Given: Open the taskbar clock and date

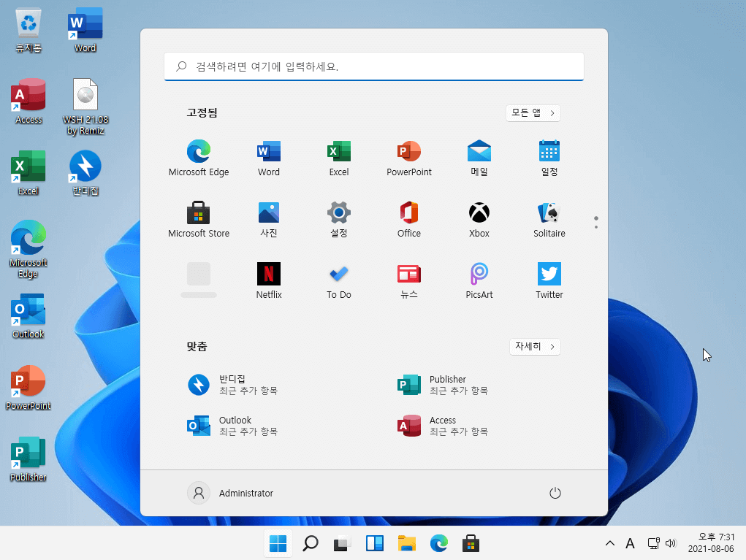Looking at the screenshot, I should 711,543.
